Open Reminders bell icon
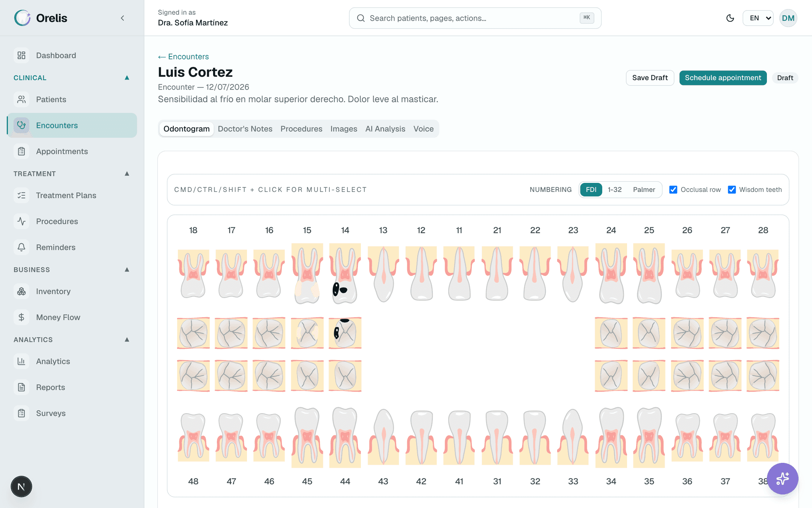 tap(21, 247)
